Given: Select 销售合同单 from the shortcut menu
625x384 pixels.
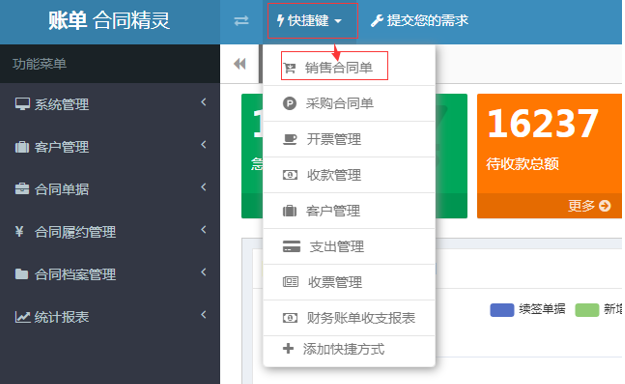Looking at the screenshot, I should pyautogui.click(x=349, y=67).
